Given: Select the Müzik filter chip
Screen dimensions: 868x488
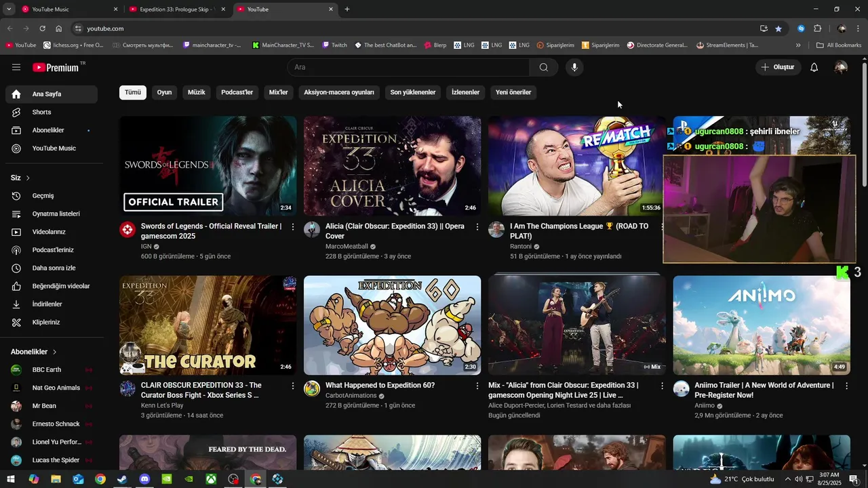Looking at the screenshot, I should click(x=196, y=92).
